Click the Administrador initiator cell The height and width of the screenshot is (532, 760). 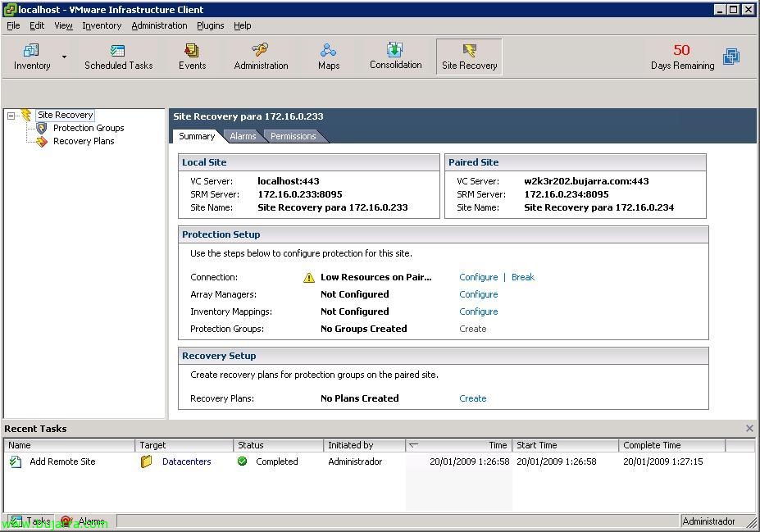[355, 462]
